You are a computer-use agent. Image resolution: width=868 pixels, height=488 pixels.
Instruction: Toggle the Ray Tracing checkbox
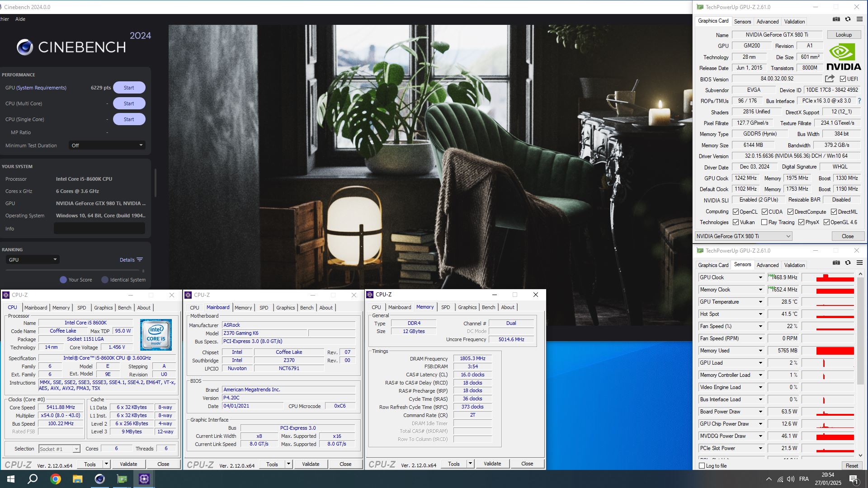pyautogui.click(x=764, y=222)
